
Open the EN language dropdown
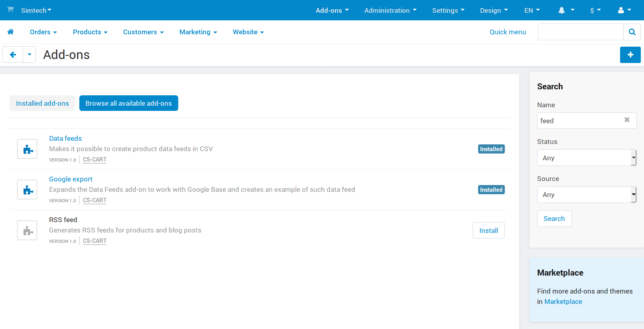click(x=532, y=10)
